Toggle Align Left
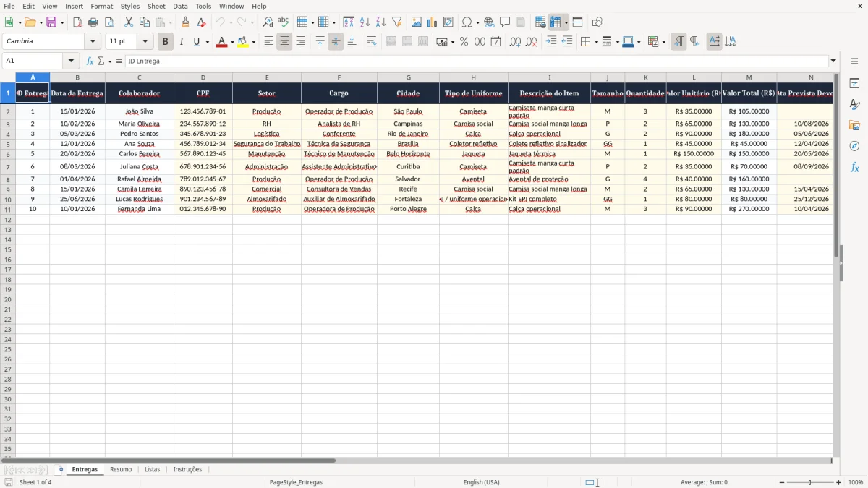Viewport: 868px width, 488px height. [268, 42]
